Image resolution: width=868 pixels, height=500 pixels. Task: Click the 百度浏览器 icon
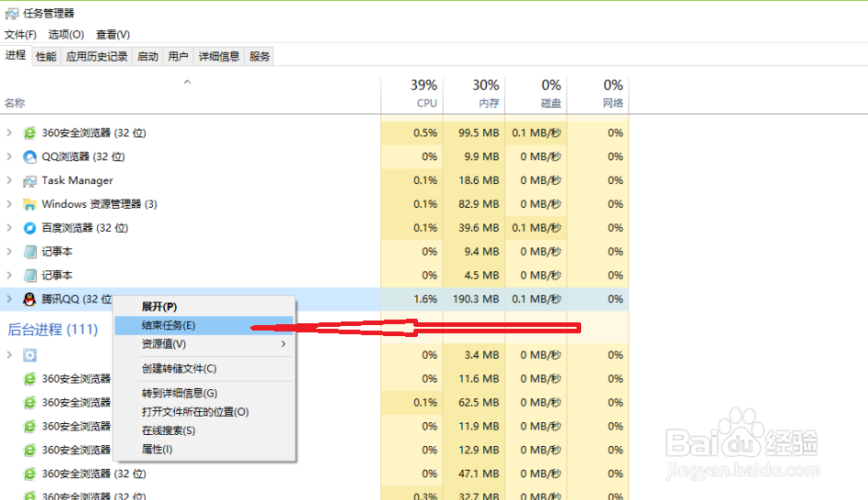[29, 228]
